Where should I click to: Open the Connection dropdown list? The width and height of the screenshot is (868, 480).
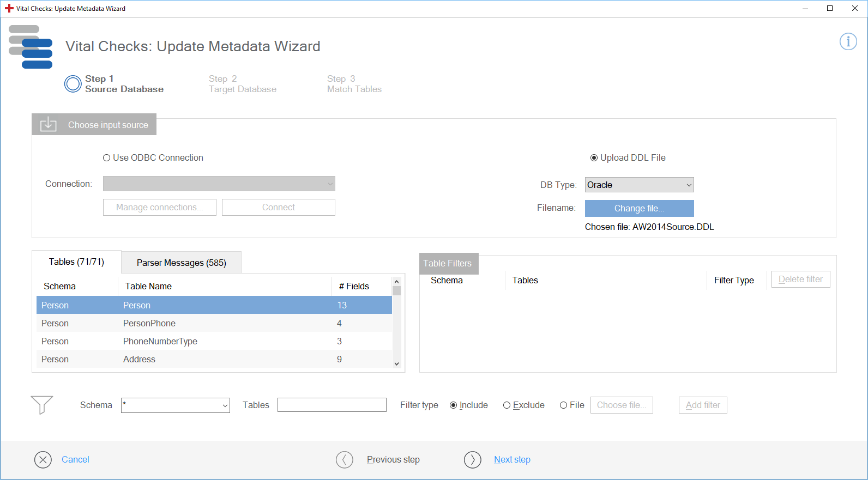click(219, 184)
